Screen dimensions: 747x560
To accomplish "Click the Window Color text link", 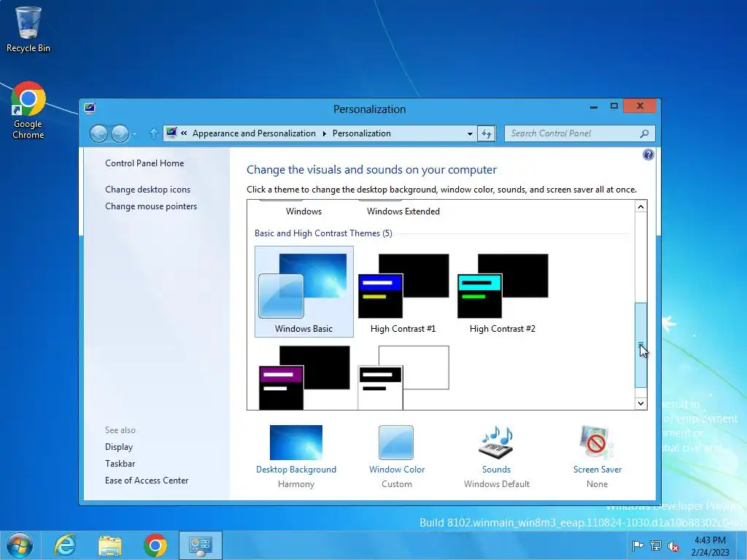I will [x=397, y=470].
